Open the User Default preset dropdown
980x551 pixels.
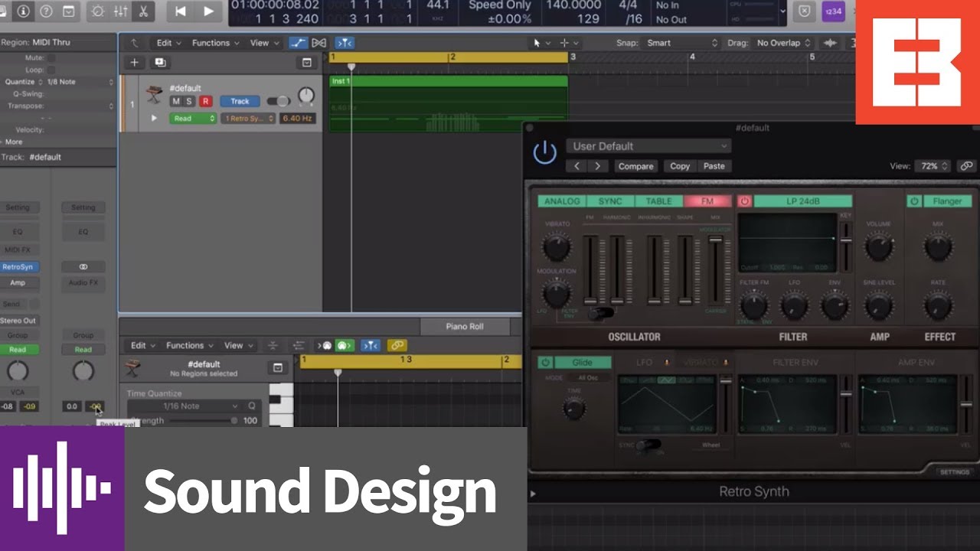coord(648,146)
